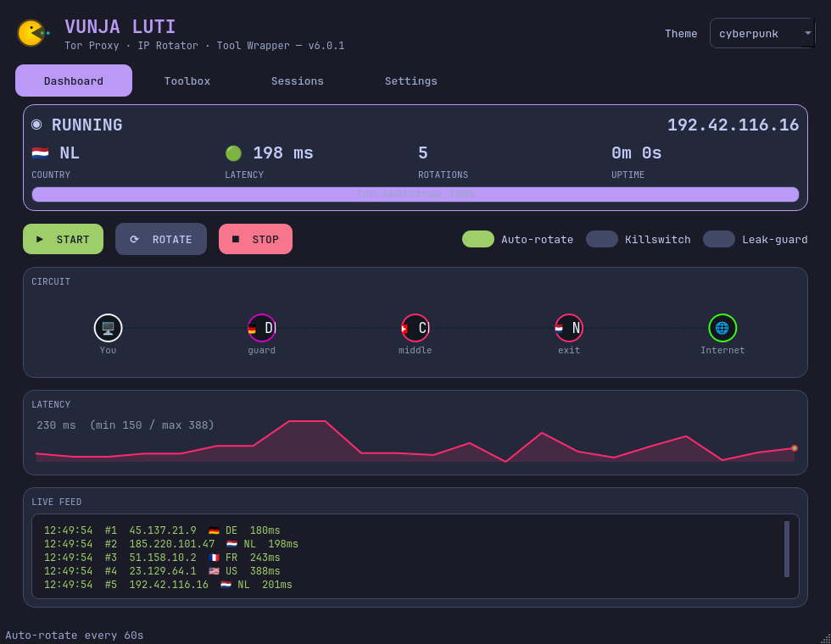
Task: Click the Dutch flag in feed row #5
Action: click(x=226, y=585)
